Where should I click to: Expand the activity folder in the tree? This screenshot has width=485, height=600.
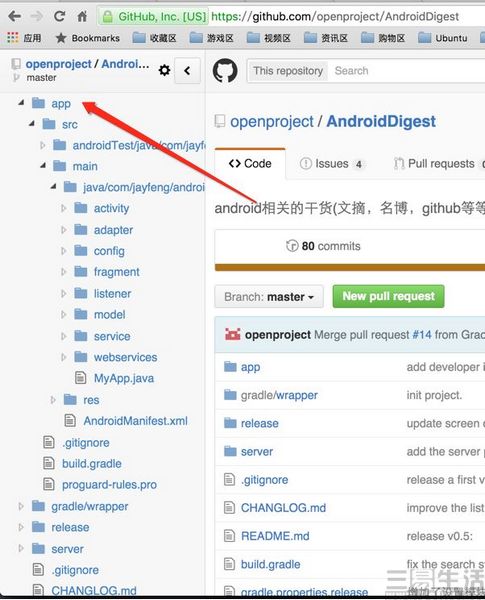point(64,208)
